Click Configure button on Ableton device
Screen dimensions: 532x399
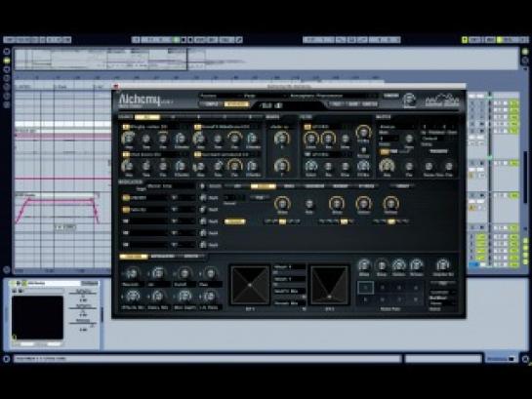click(x=90, y=283)
